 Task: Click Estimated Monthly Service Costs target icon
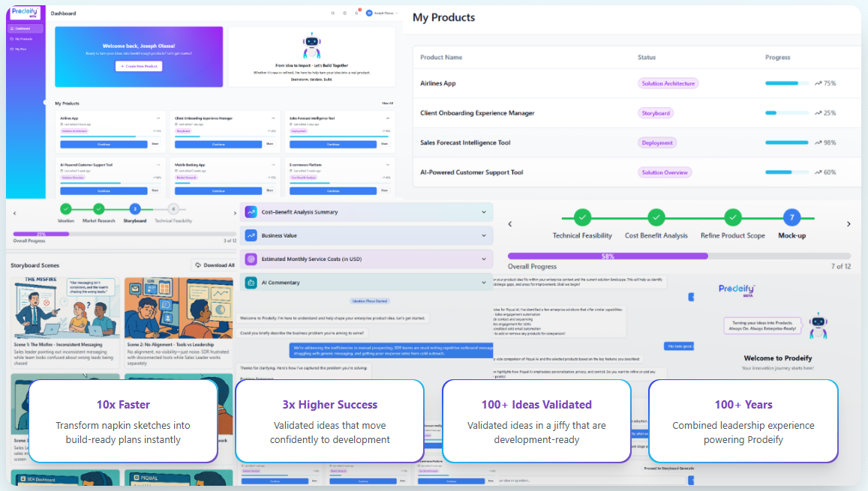[x=251, y=259]
